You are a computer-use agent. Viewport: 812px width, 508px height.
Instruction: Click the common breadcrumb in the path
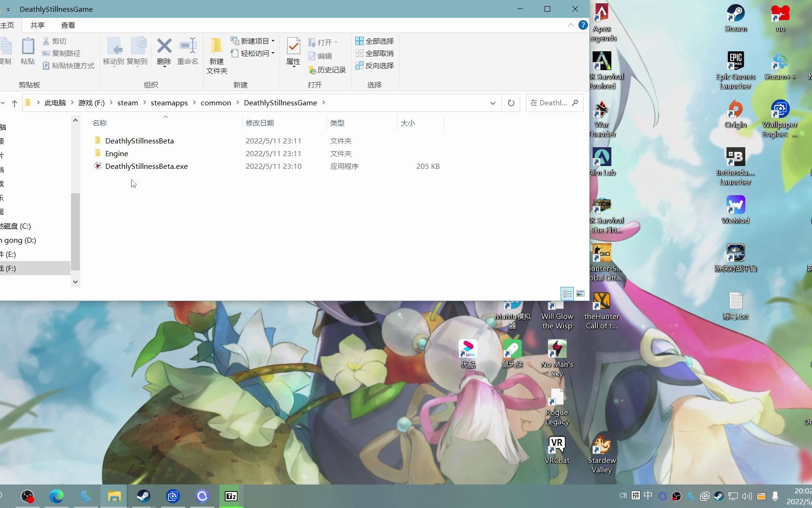(216, 103)
